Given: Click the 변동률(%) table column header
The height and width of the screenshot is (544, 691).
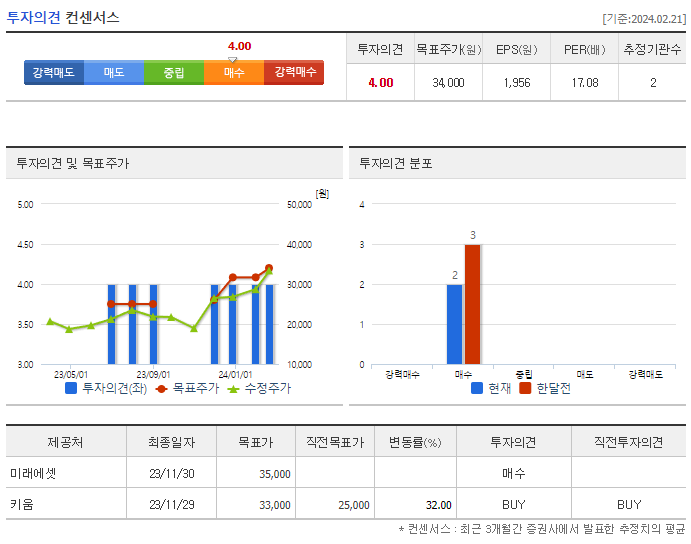Looking at the screenshot, I should point(415,442).
